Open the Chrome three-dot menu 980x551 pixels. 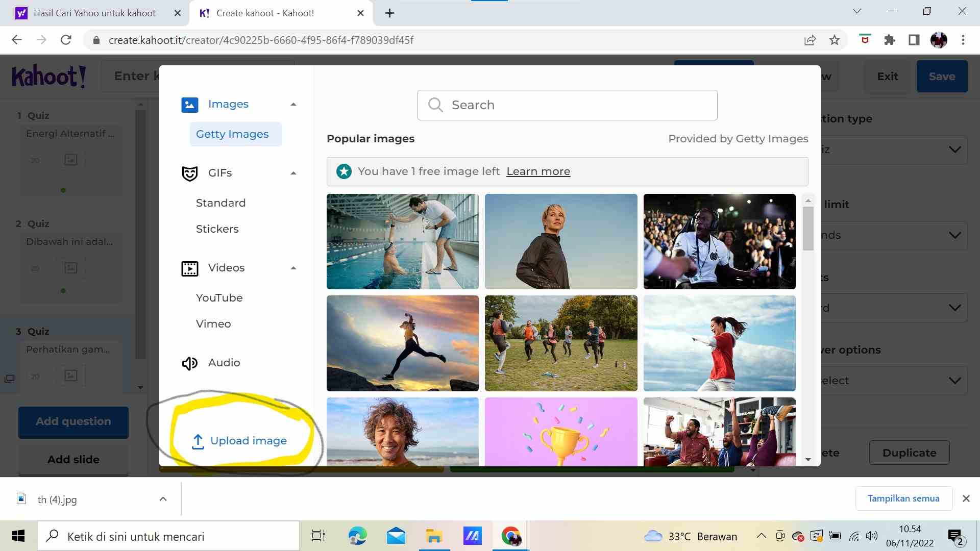click(963, 40)
